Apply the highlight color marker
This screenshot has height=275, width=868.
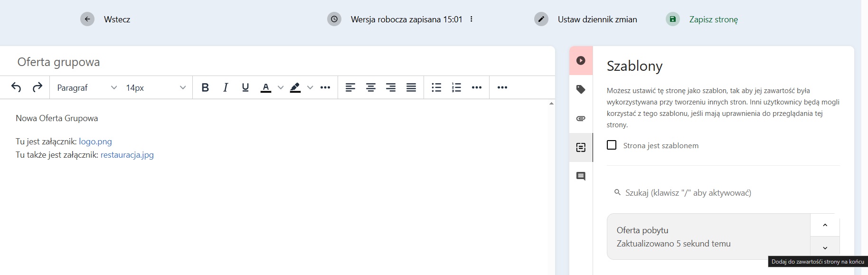(x=295, y=87)
